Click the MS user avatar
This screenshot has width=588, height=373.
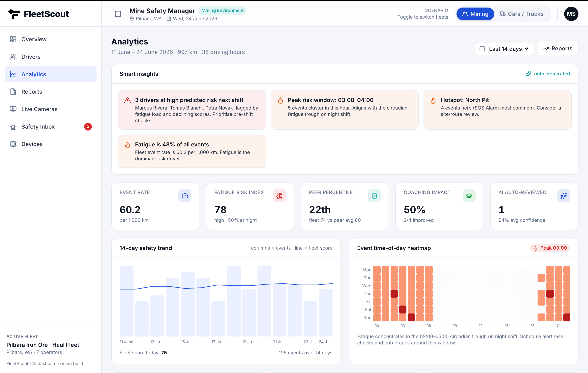tap(571, 14)
